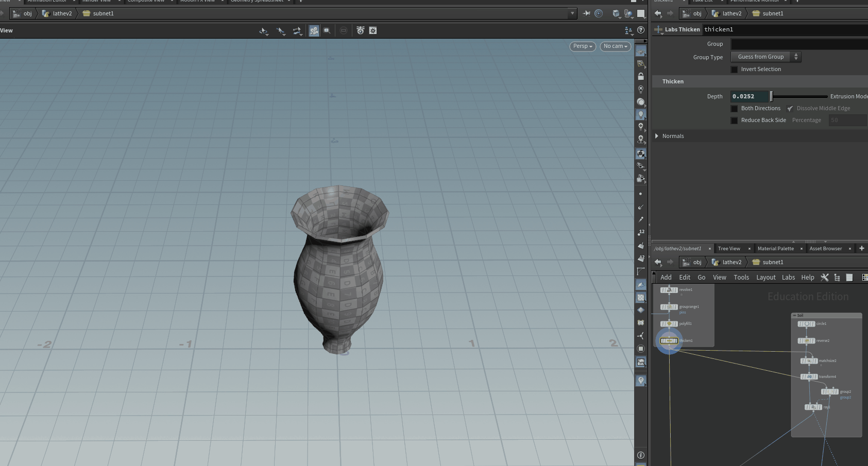Click obj in viewport path bar
868x466 pixels.
pos(27,13)
